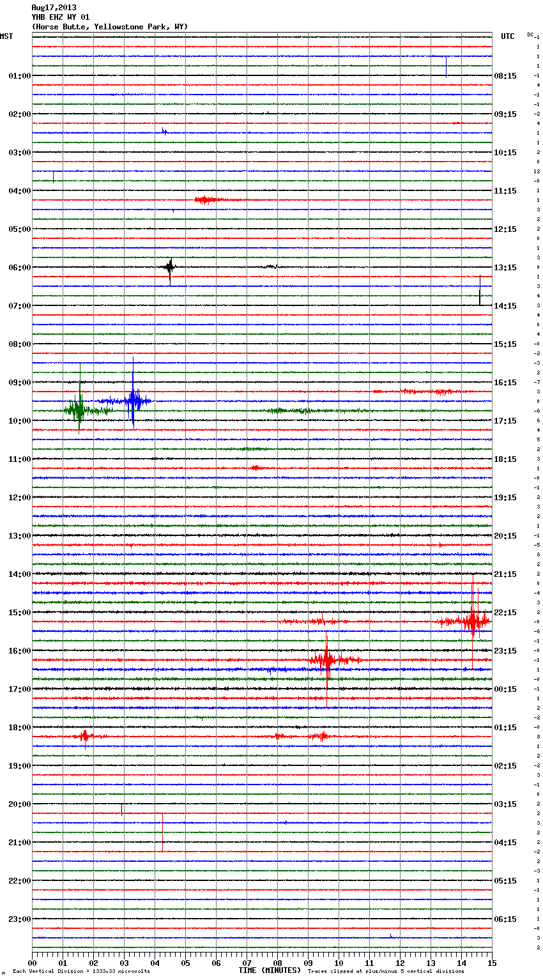Click the 16:15 UTC time label

point(505,383)
